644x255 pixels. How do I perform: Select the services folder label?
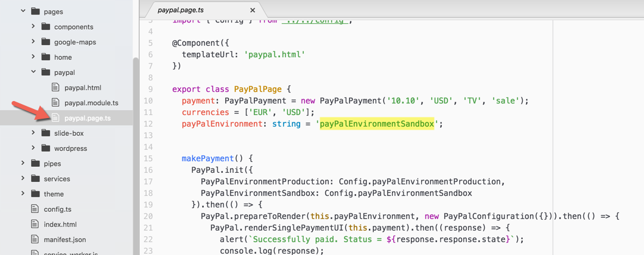click(57, 179)
